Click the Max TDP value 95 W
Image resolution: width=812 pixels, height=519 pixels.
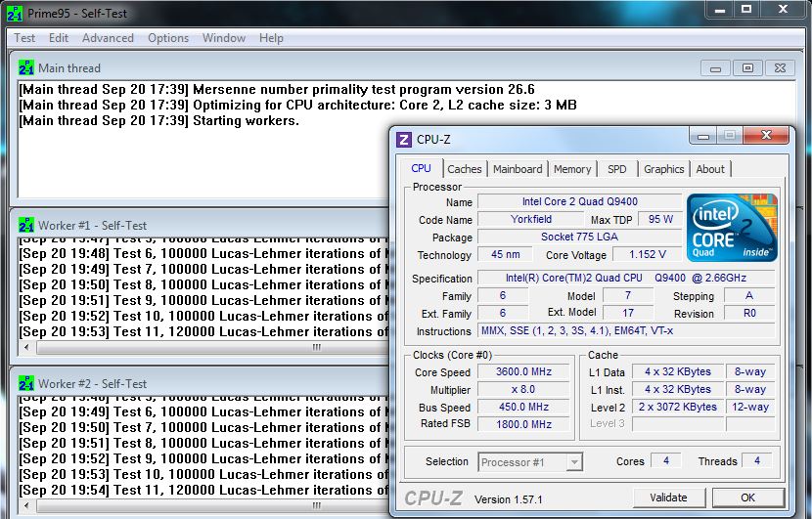pyautogui.click(x=660, y=219)
